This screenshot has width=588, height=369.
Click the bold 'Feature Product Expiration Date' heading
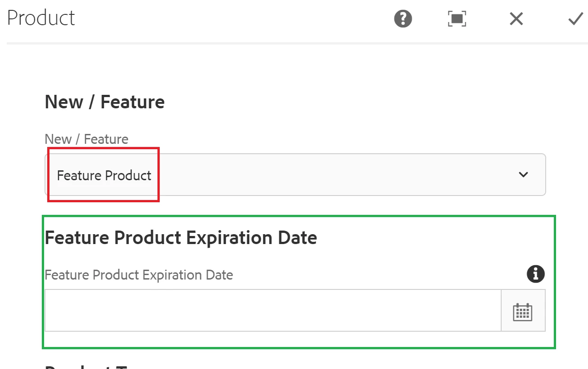point(181,237)
